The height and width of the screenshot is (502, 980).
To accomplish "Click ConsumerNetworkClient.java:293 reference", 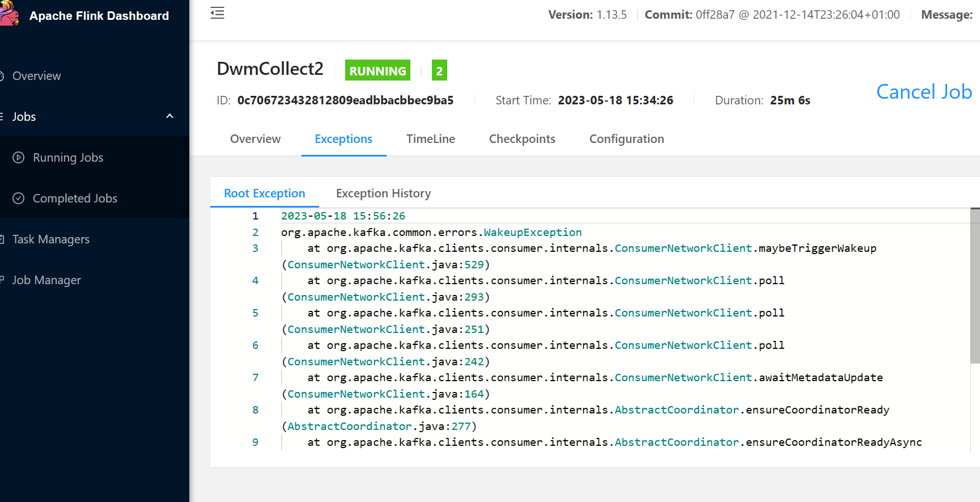I will (385, 297).
